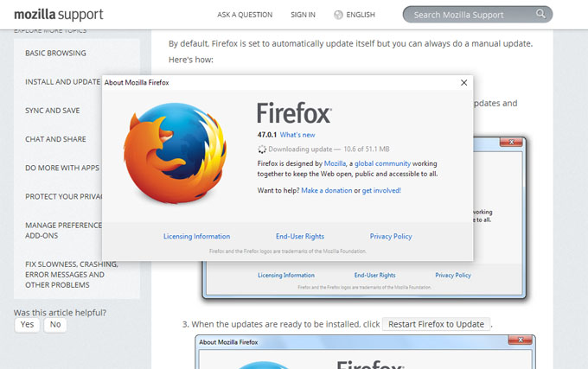This screenshot has height=369, width=588.
Task: Click the search magnifier icon
Action: [540, 14]
